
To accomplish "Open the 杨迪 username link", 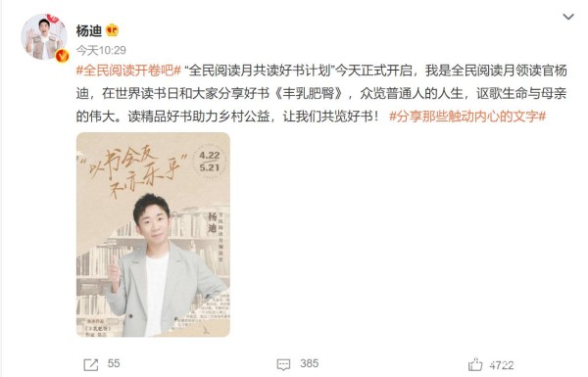I will [x=89, y=30].
